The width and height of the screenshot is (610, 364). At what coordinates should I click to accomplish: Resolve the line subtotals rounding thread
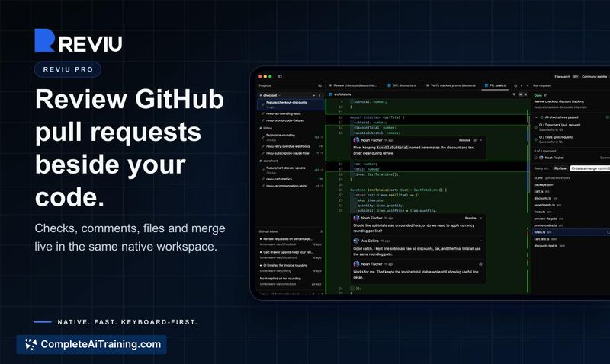pyautogui.click(x=470, y=218)
